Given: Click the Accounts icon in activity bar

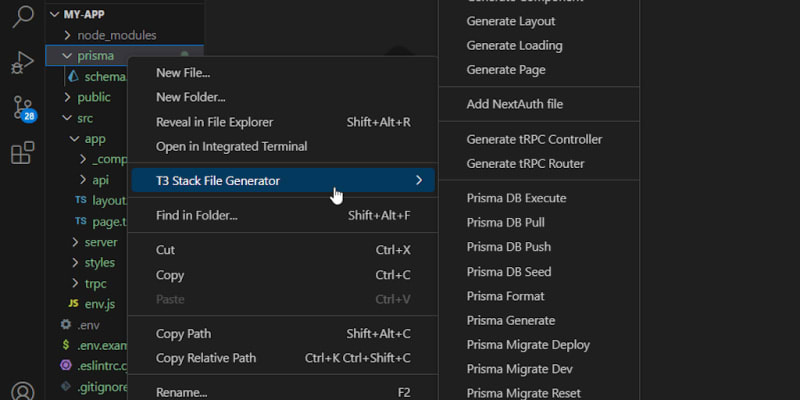Looking at the screenshot, I should tap(22, 391).
